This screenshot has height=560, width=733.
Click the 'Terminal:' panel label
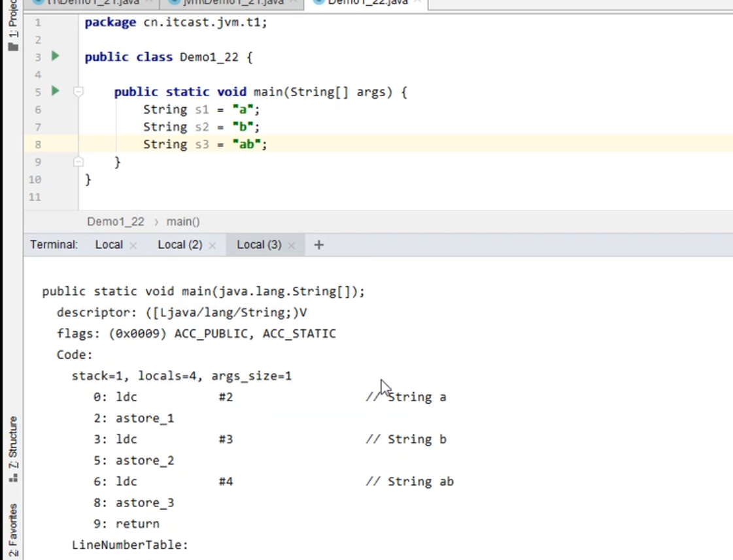click(54, 245)
